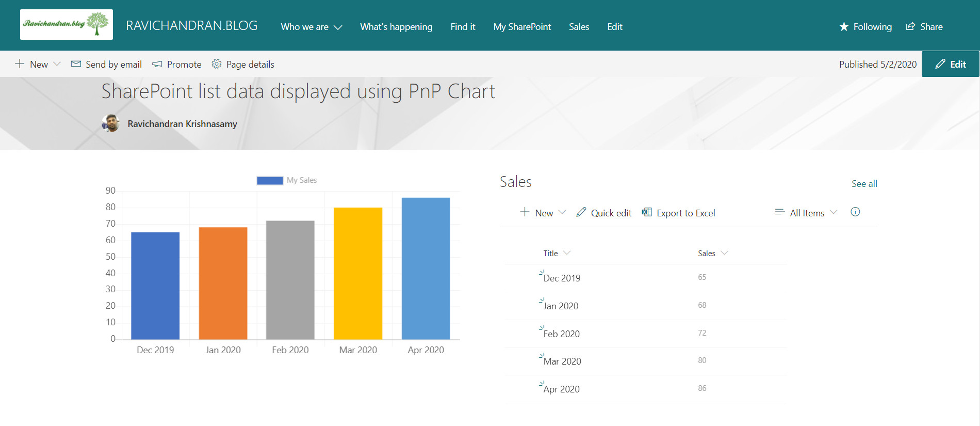
Task: Click the Promote megaphone icon
Action: 157,64
